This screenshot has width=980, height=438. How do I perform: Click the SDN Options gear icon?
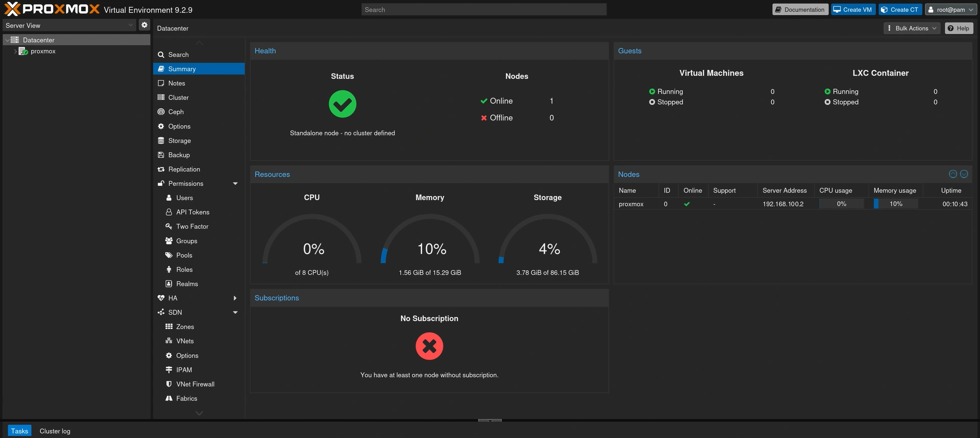point(169,355)
